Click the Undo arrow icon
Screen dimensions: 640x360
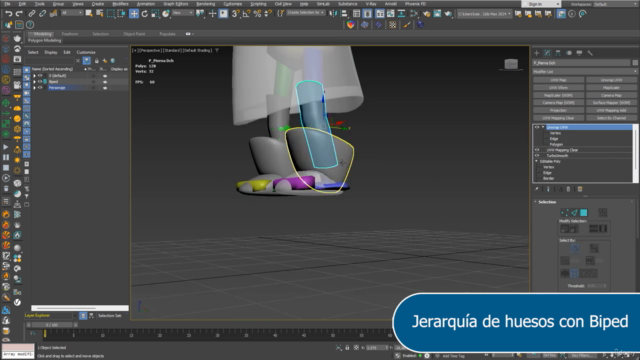tap(9, 13)
